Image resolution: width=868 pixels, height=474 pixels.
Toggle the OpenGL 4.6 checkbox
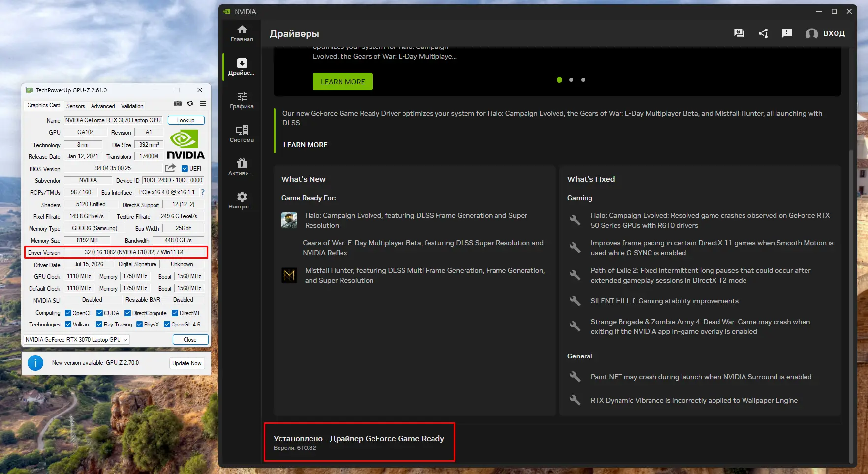(167, 325)
